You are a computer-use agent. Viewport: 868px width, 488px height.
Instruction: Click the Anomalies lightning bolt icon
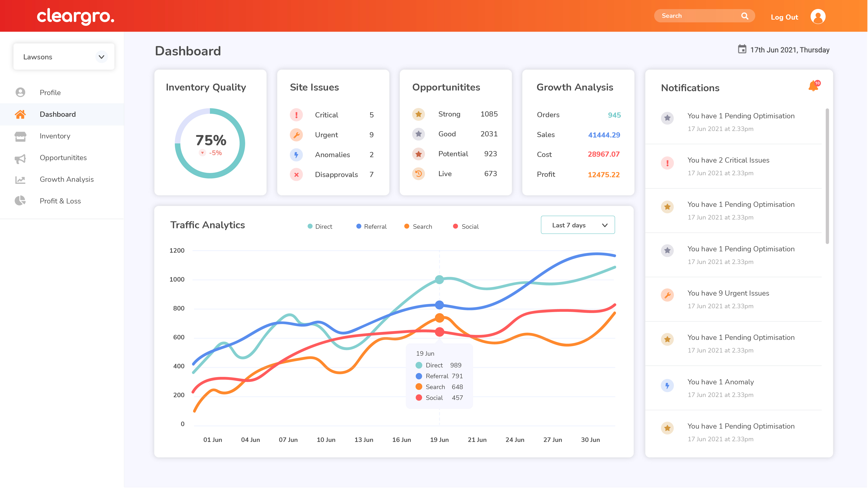point(296,155)
